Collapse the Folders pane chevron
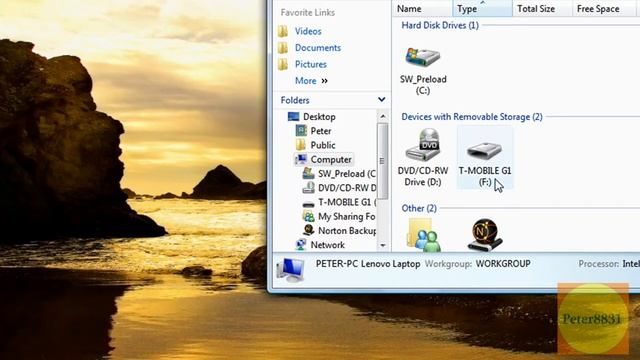The width and height of the screenshot is (640, 360). click(382, 100)
